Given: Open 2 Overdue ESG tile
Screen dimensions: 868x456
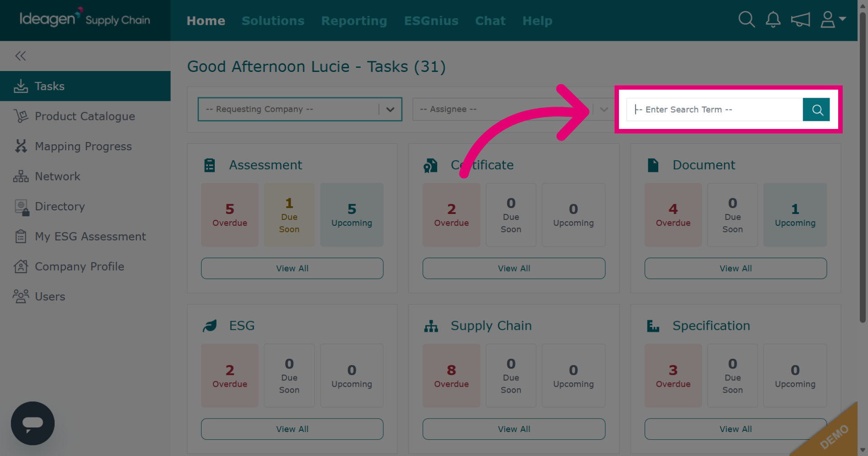Looking at the screenshot, I should [230, 375].
